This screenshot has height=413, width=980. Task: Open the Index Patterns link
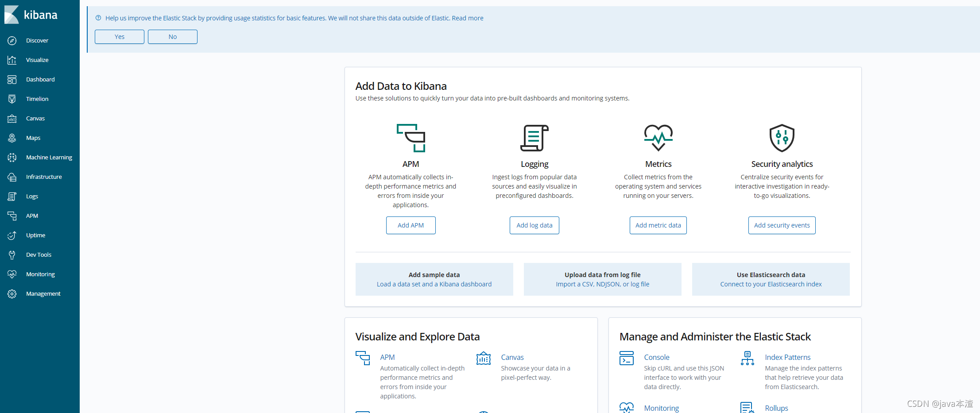(x=788, y=357)
